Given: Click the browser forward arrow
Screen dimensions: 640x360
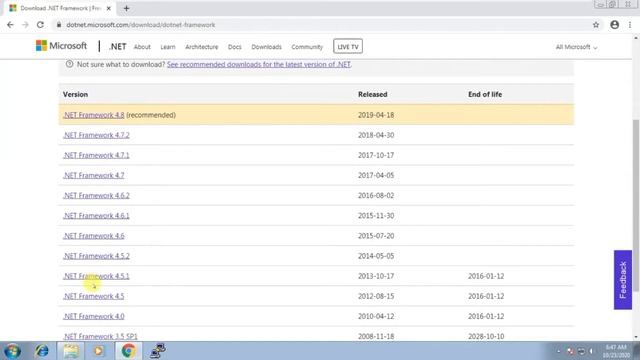Looking at the screenshot, I should [x=25, y=25].
